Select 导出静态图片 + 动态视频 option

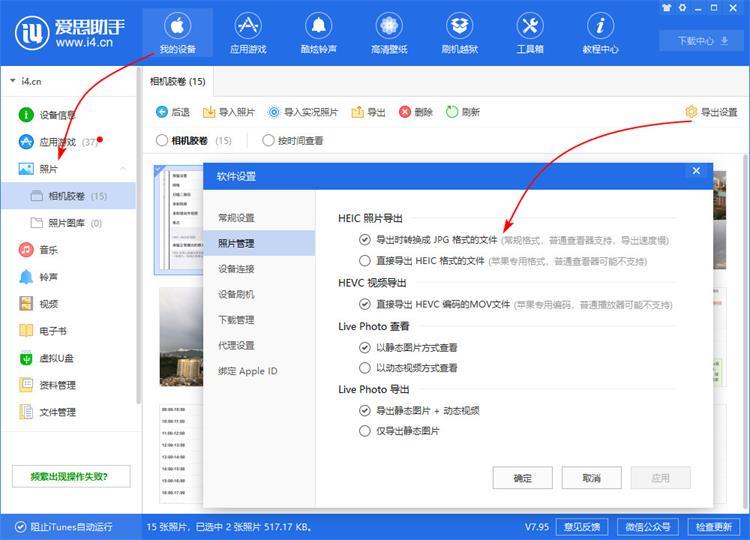click(364, 410)
